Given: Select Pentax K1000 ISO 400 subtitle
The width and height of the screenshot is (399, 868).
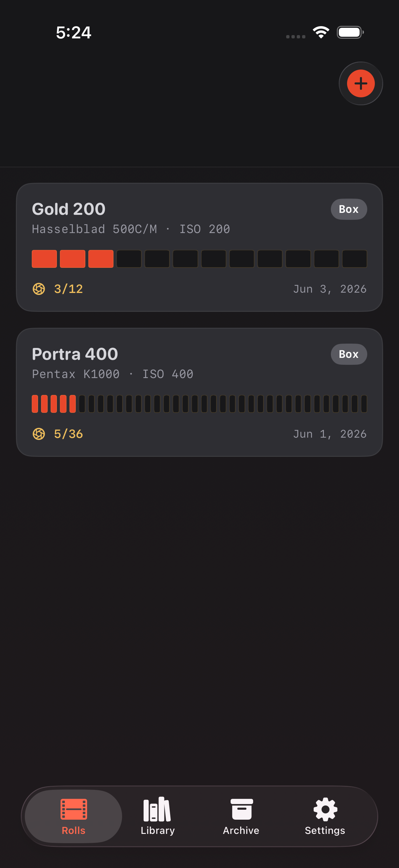Looking at the screenshot, I should tap(112, 374).
